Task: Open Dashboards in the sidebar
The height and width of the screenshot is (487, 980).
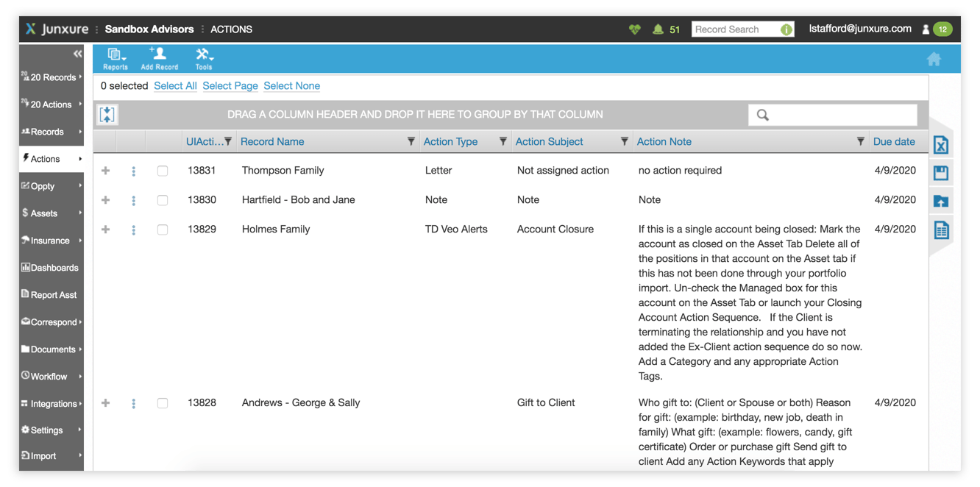Action: pos(52,268)
